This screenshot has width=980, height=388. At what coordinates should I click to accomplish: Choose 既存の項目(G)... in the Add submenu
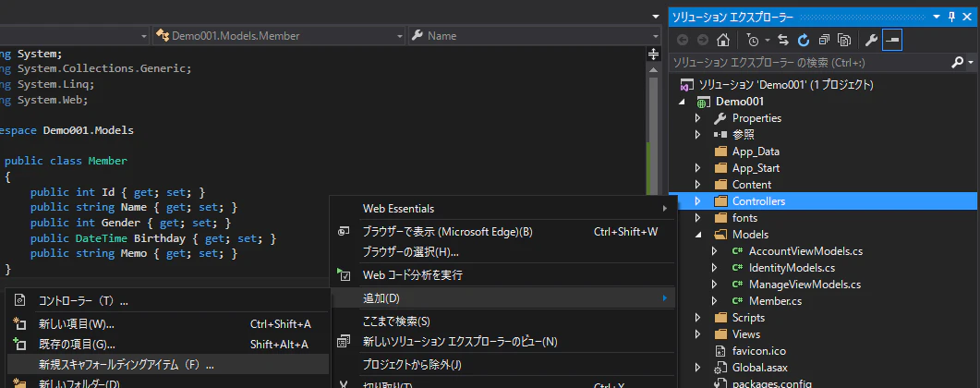click(x=167, y=345)
